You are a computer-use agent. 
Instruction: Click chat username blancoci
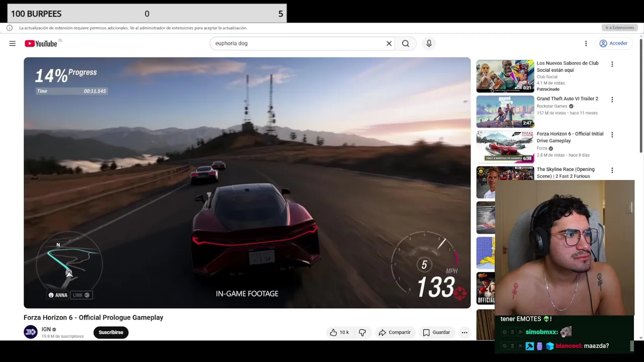[569, 346]
